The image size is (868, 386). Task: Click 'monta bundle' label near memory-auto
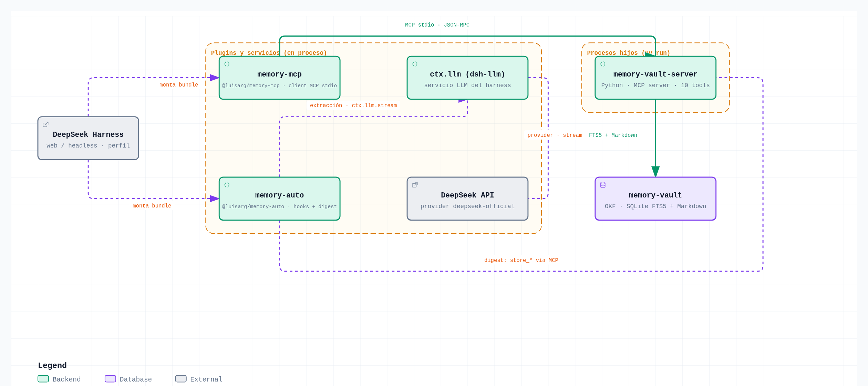(x=152, y=206)
